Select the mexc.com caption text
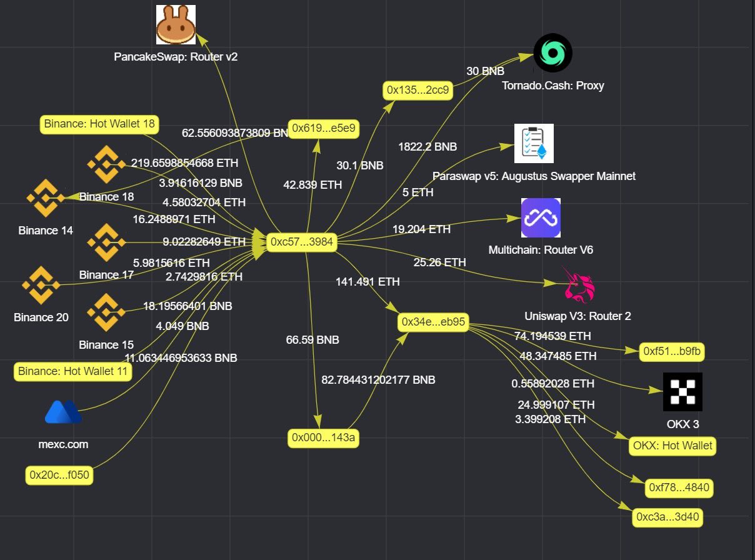 pos(63,445)
